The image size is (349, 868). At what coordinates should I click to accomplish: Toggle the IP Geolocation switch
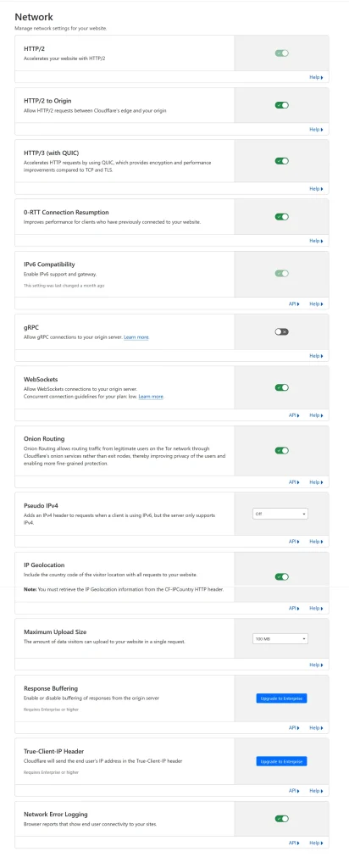(x=282, y=576)
